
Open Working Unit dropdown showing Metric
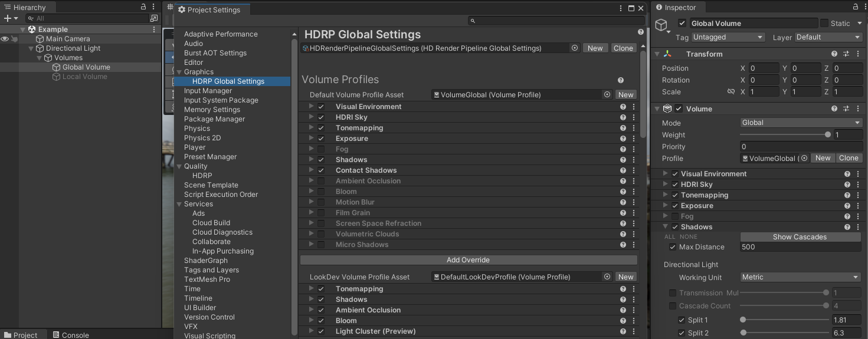[x=801, y=277]
